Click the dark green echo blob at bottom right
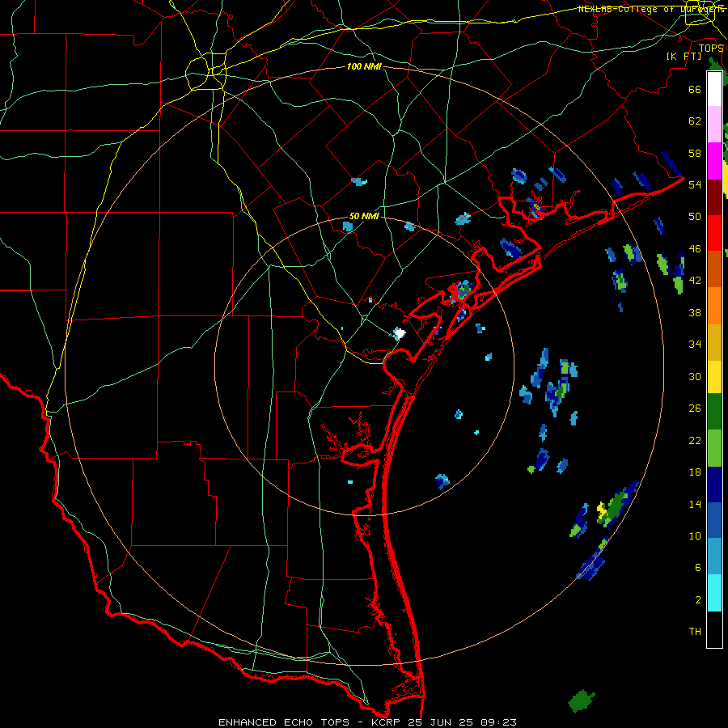Viewport: 728px width, 728px height. tap(582, 701)
